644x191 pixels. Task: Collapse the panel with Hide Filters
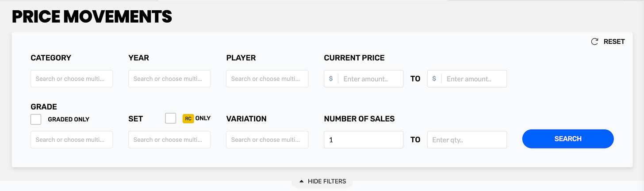[322, 181]
